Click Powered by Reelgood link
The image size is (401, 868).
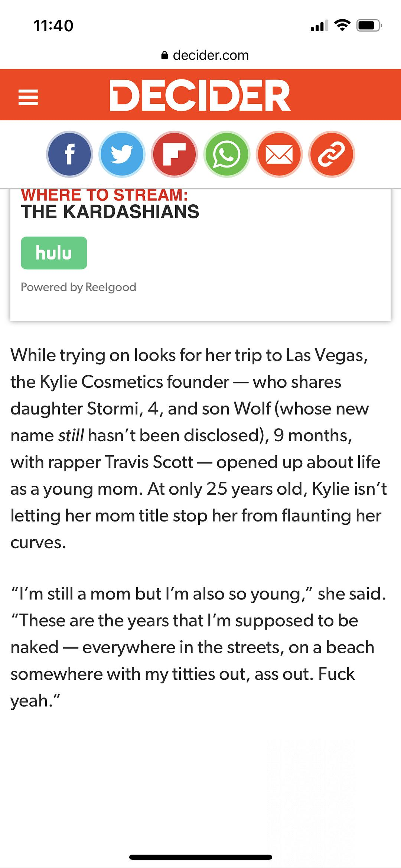tap(78, 287)
